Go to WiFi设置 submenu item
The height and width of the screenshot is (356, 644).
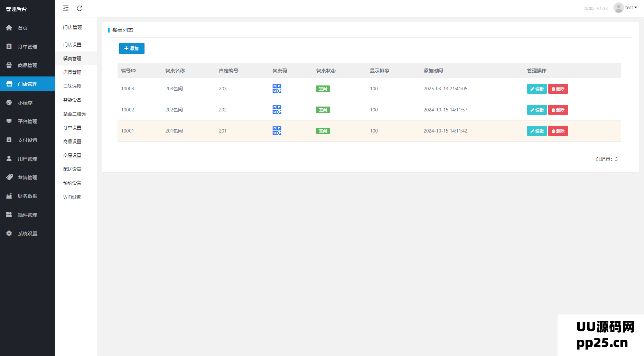[x=72, y=197]
